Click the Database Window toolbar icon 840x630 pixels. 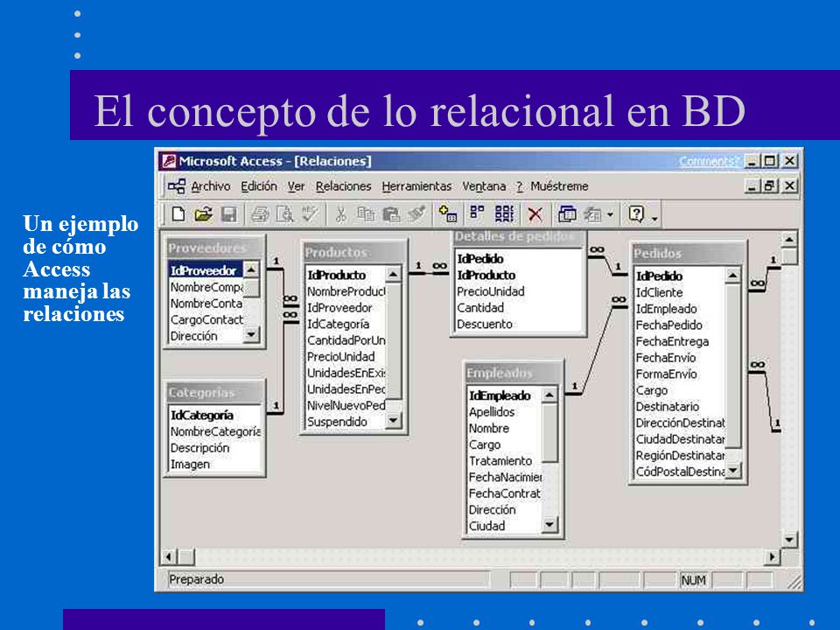tap(567, 214)
